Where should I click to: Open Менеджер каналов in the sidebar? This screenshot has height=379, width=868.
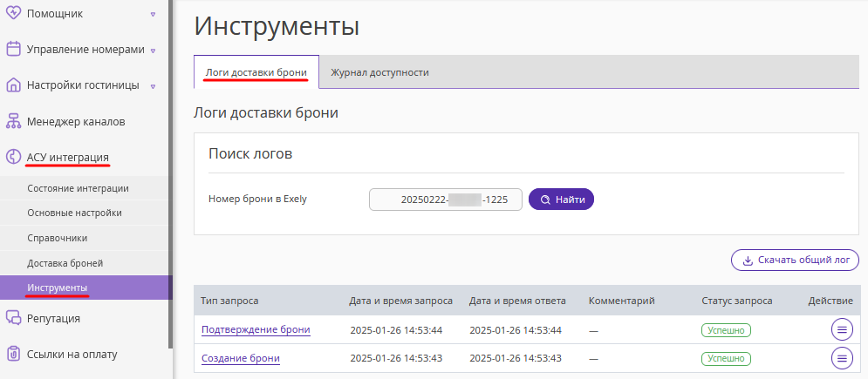(x=76, y=122)
